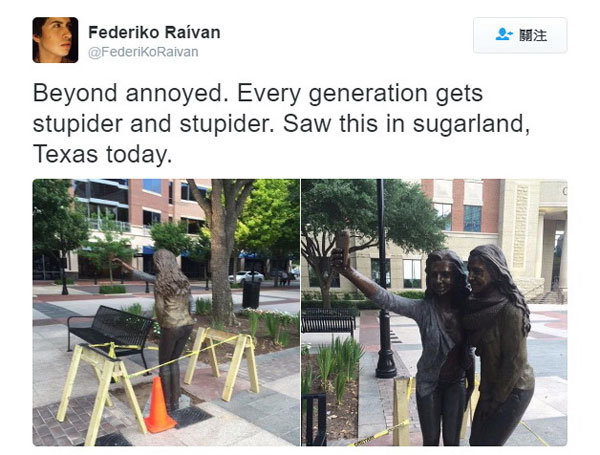
Task: Click the phone held by the statue
Action: coord(342,247)
